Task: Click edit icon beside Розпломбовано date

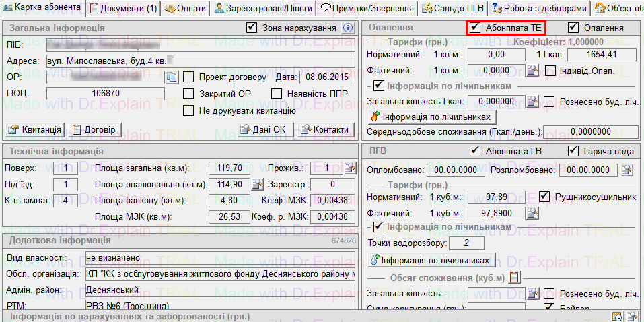Action: (627, 170)
